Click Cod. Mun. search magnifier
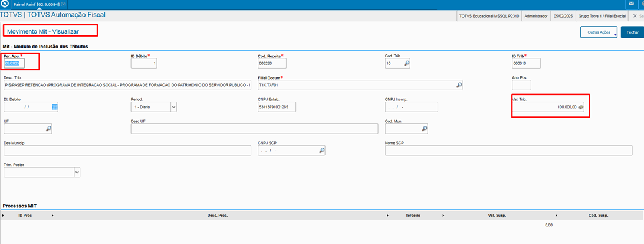 tap(423, 128)
